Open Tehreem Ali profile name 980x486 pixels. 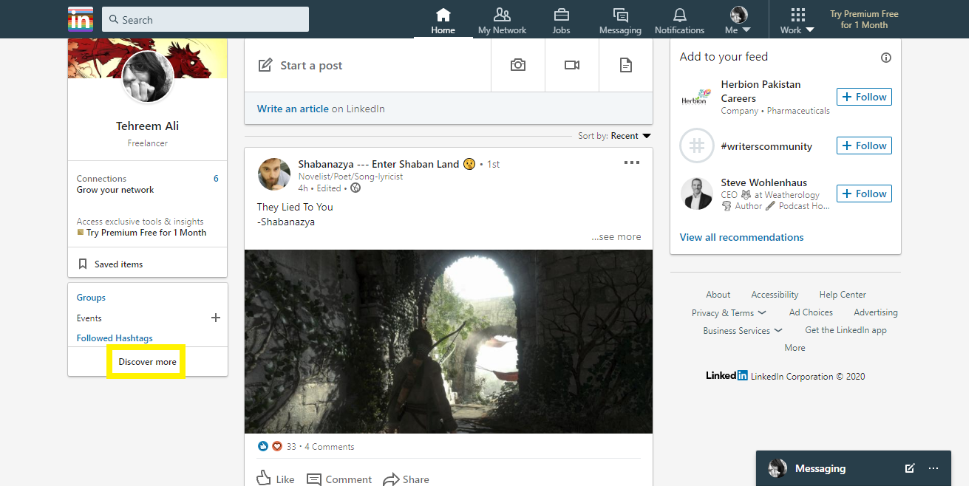pos(148,126)
